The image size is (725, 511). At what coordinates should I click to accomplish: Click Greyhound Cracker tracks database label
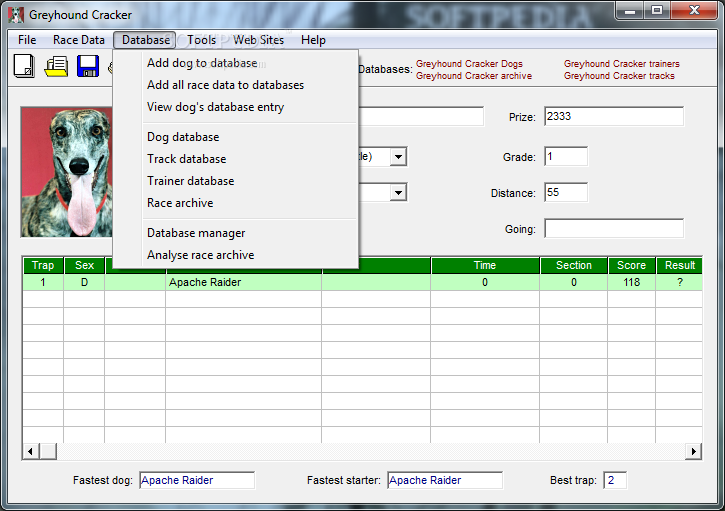tap(619, 76)
